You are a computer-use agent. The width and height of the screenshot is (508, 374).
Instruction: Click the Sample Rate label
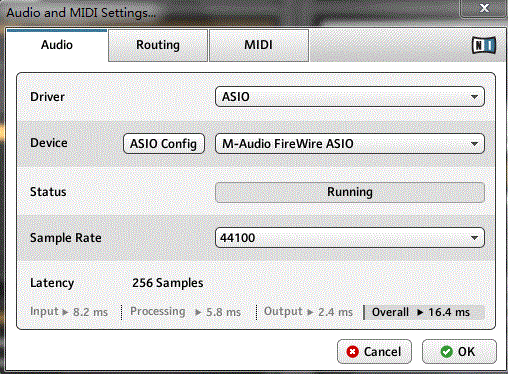click(x=66, y=238)
